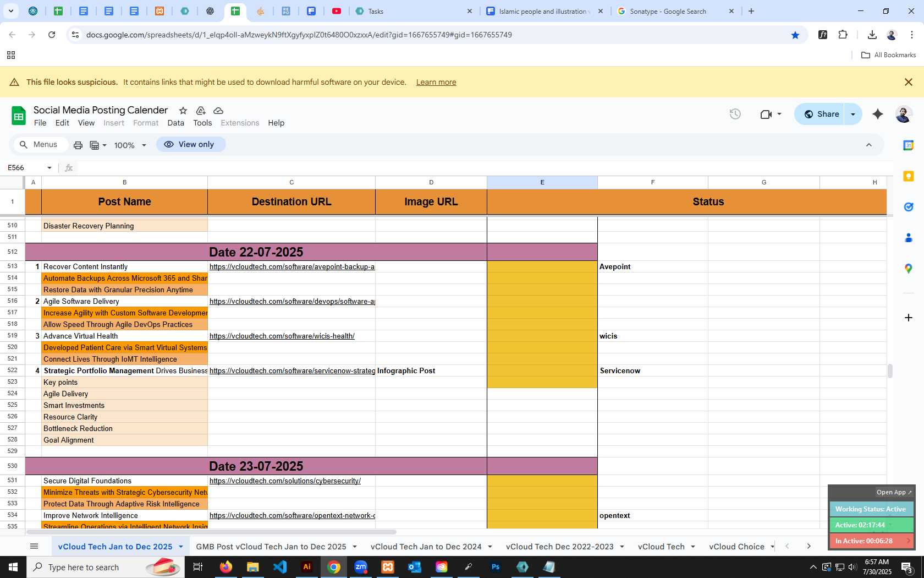This screenshot has height=578, width=924.
Task: Open the Tools menu
Action: tap(202, 123)
